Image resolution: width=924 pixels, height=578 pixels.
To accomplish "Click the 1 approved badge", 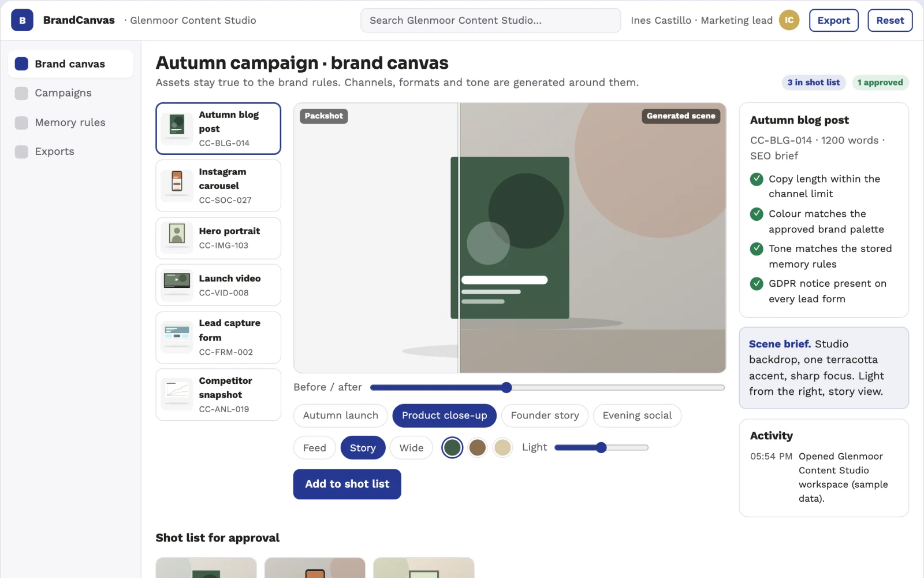I will [x=880, y=83].
